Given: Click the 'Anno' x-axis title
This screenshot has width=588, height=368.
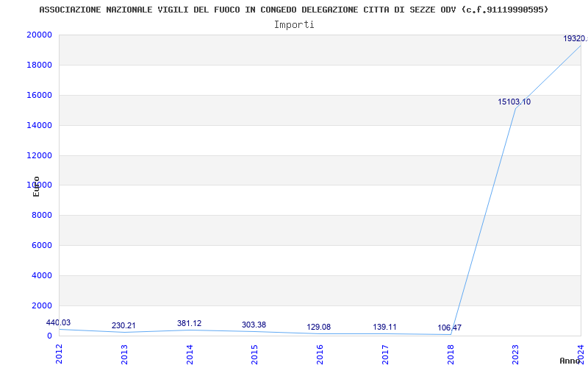Looking at the screenshot, I should tap(570, 361).
